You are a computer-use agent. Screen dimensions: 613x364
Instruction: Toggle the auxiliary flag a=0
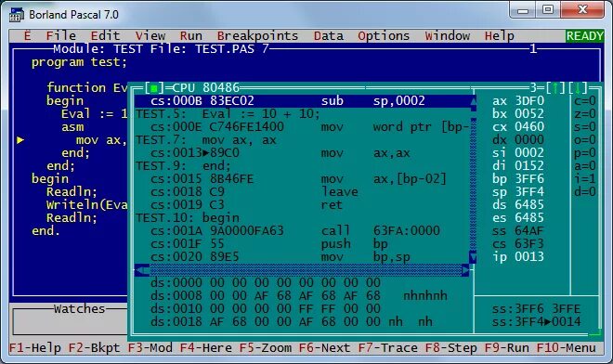[x=585, y=166]
